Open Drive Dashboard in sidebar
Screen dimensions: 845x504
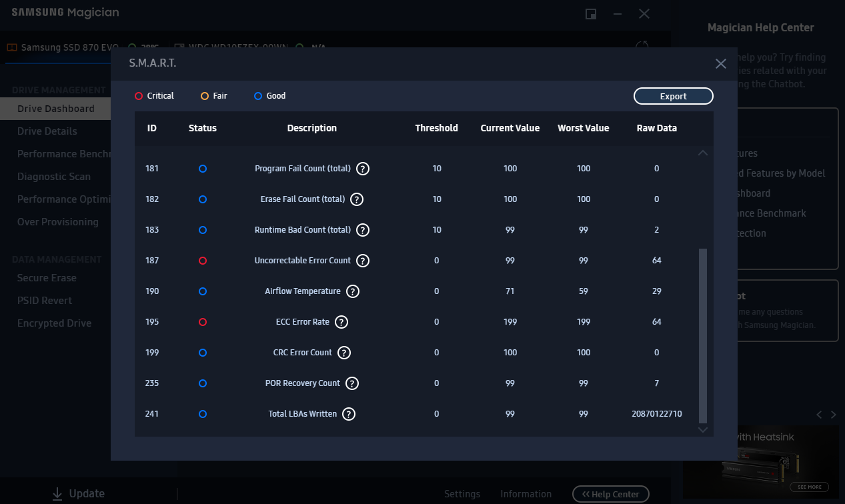point(56,109)
